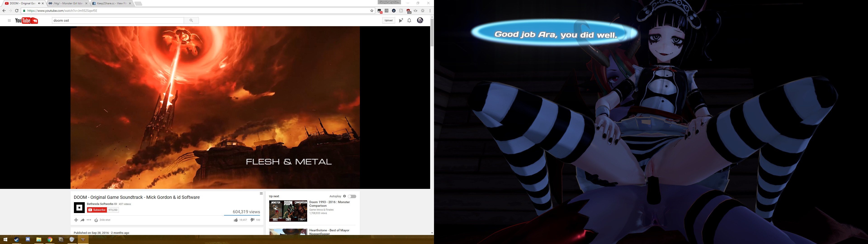The width and height of the screenshot is (868, 244).
Task: Open the RSS feed extension icon
Action: coord(401,11)
